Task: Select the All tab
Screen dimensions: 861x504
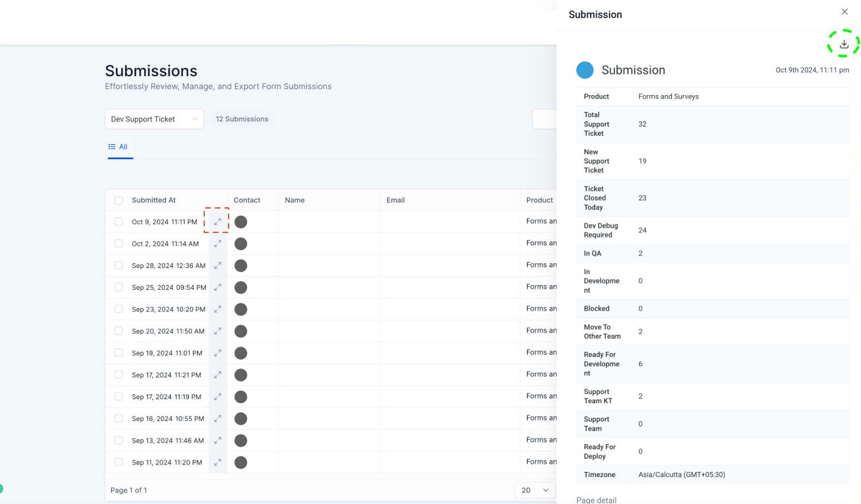Action: tap(119, 147)
